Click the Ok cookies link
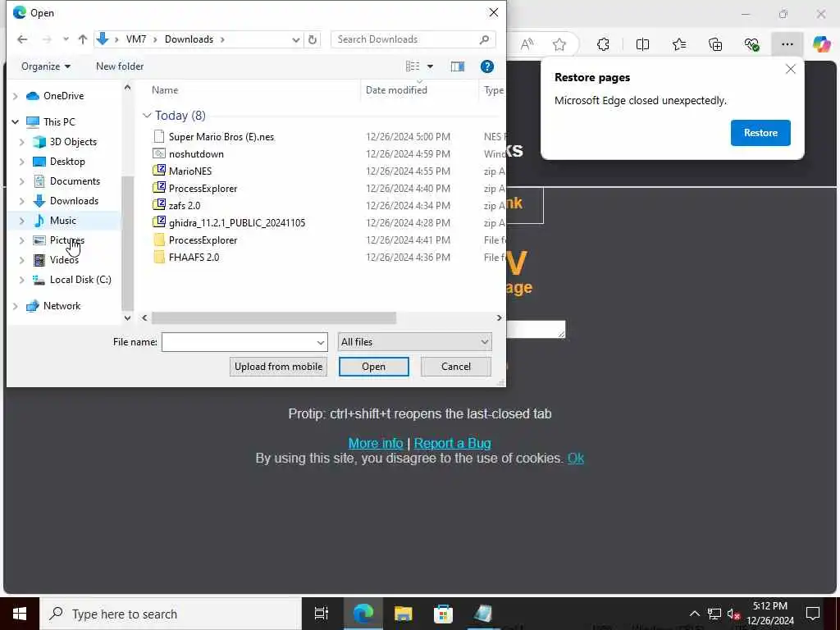The width and height of the screenshot is (840, 630). (576, 459)
